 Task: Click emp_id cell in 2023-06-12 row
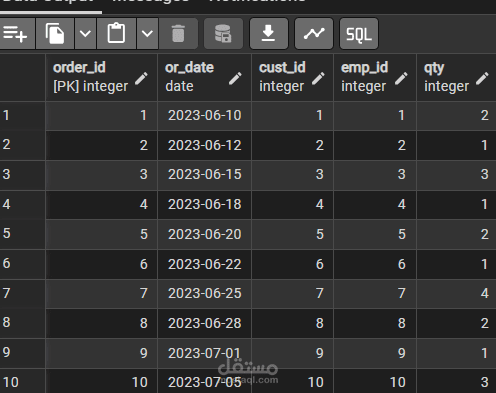click(375, 145)
